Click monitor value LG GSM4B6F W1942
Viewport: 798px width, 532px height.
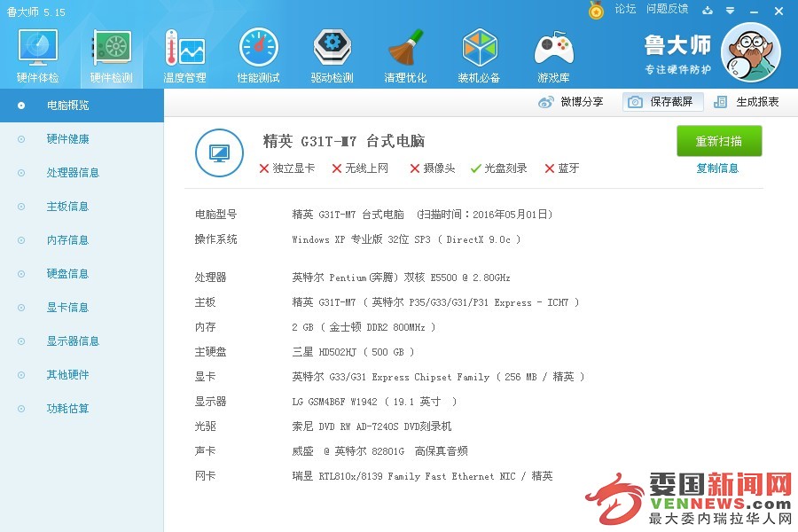374,402
